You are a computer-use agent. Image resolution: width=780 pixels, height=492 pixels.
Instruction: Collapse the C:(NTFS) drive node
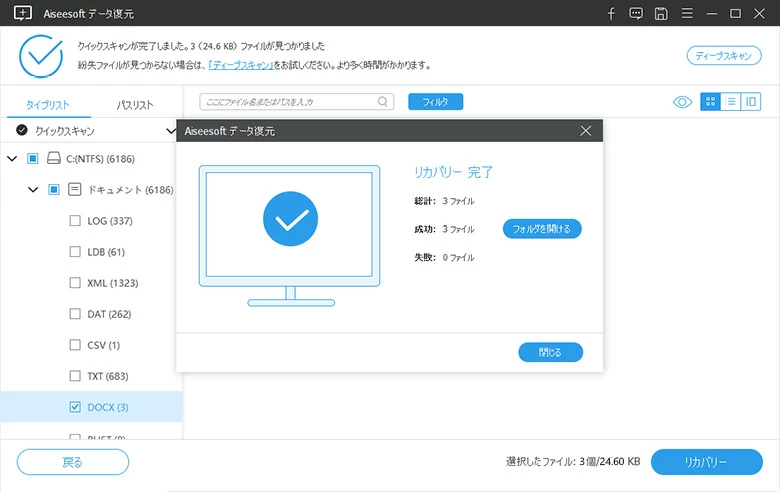pyautogui.click(x=13, y=158)
